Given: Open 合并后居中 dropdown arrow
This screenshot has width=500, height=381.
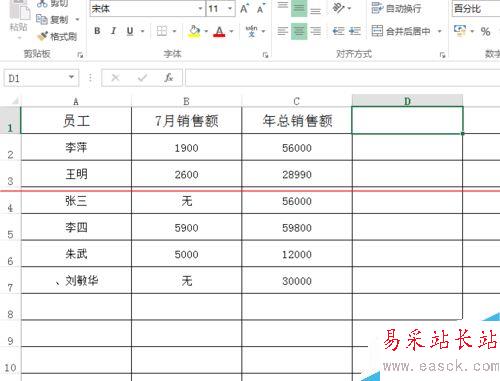Looking at the screenshot, I should point(439,31).
